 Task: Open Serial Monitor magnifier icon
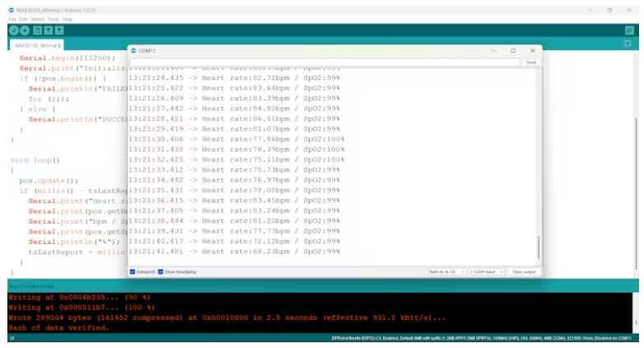coord(630,30)
